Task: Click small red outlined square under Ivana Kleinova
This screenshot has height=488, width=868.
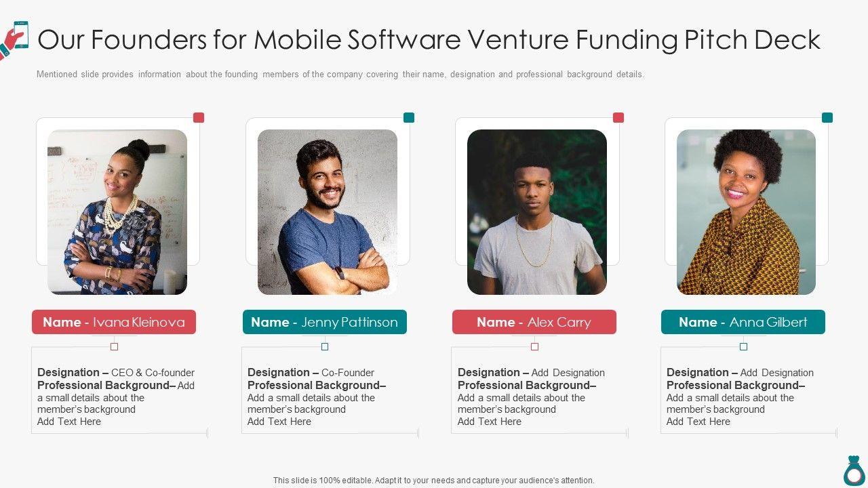Action: coord(115,346)
